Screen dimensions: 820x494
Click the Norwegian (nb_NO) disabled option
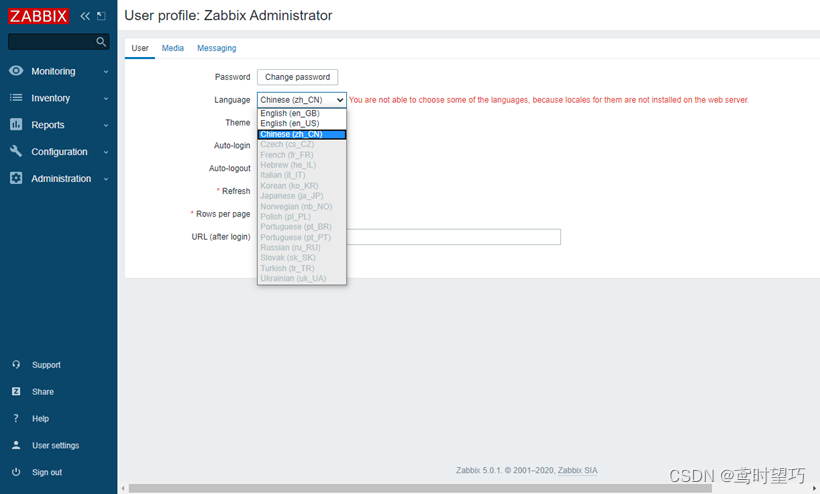pos(302,206)
